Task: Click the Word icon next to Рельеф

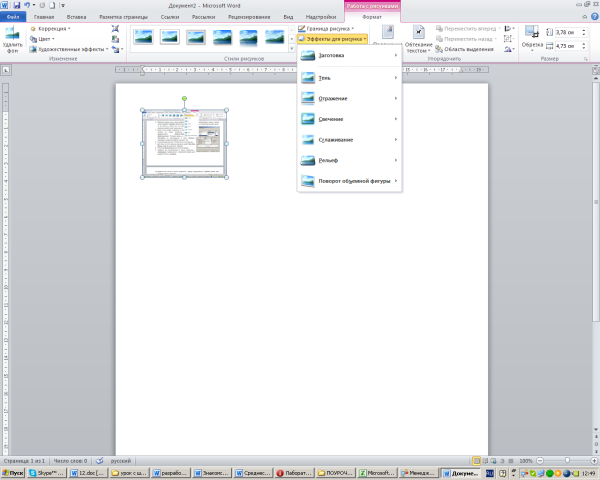Action: pos(309,160)
